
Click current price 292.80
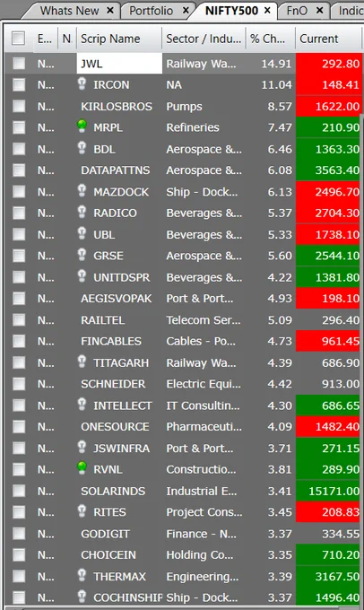(x=329, y=64)
